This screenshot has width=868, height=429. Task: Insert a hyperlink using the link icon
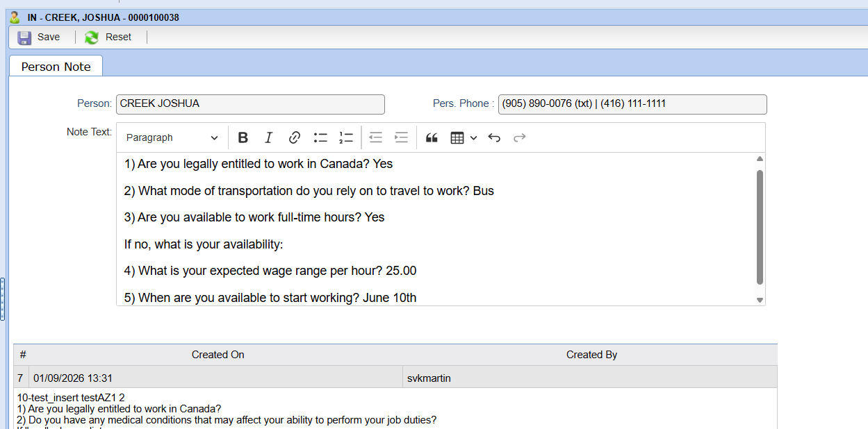[x=294, y=137]
